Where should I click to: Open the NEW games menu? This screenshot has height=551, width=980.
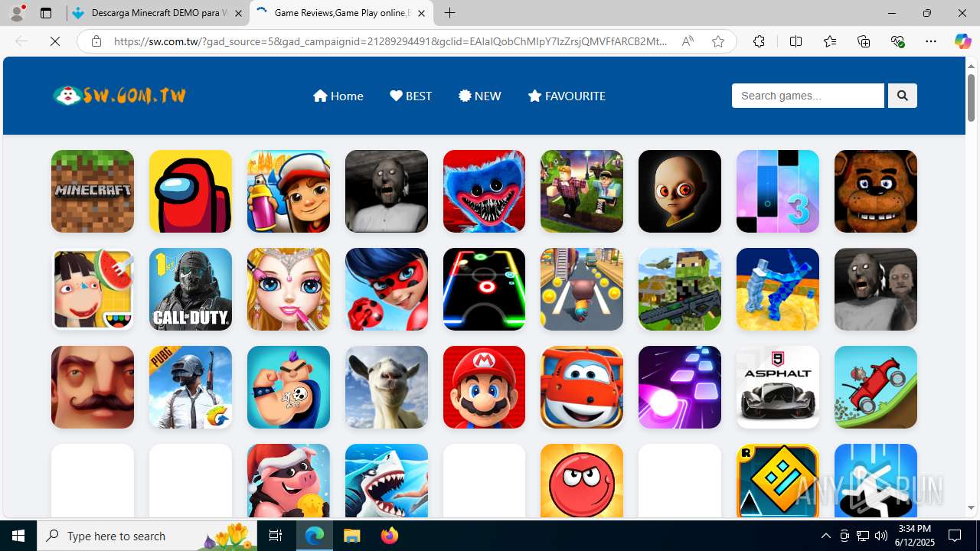(x=480, y=96)
